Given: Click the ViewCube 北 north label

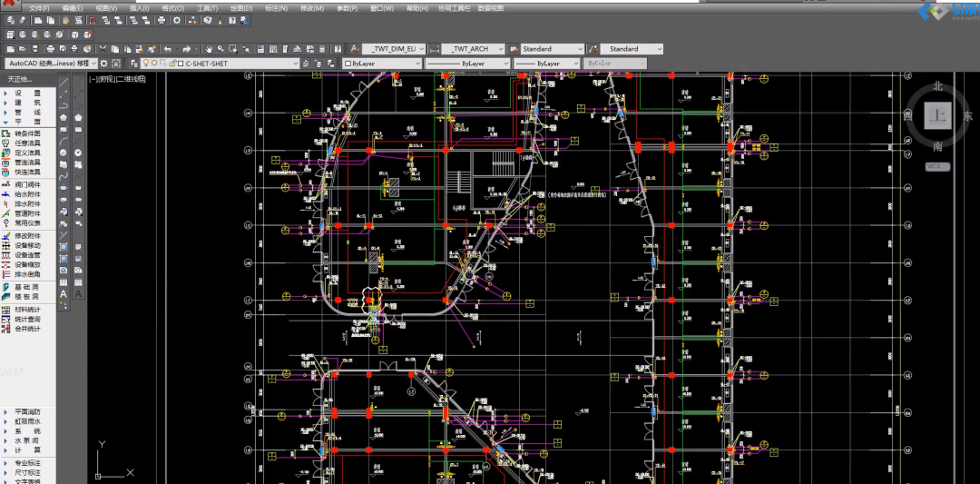Looking at the screenshot, I should (x=937, y=86).
